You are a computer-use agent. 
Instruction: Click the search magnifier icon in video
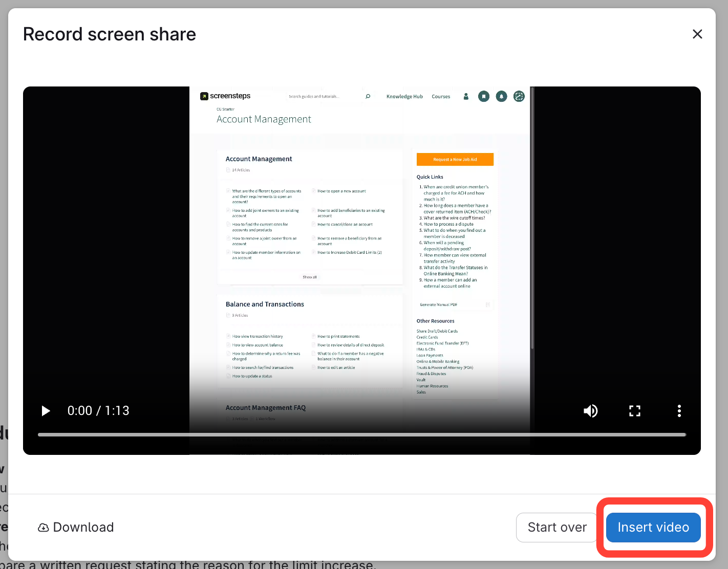[x=368, y=97]
